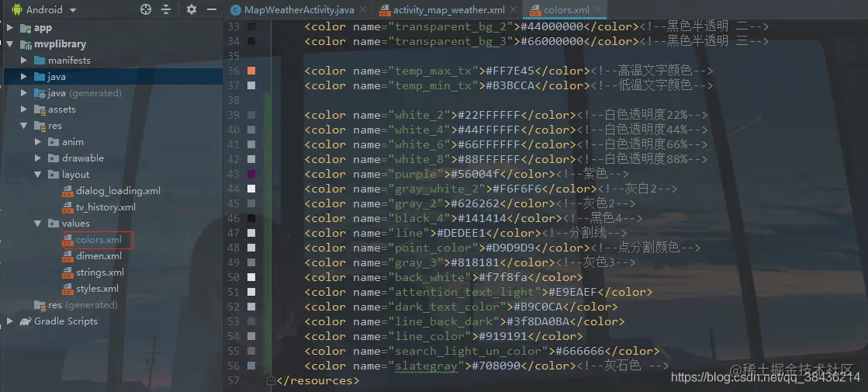Screen dimensions: 868x392
Task: Click line number 36 in gutter
Action: pos(233,71)
